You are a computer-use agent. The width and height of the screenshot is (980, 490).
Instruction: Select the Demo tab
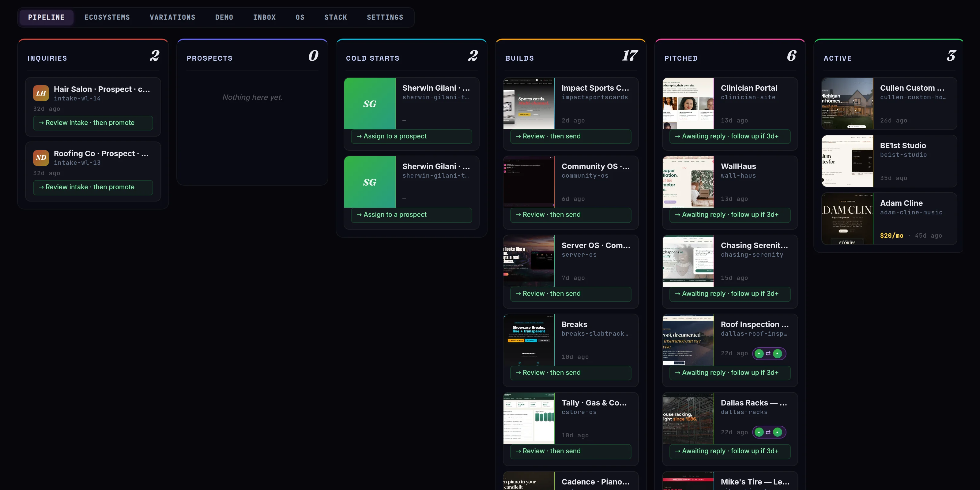pos(224,17)
